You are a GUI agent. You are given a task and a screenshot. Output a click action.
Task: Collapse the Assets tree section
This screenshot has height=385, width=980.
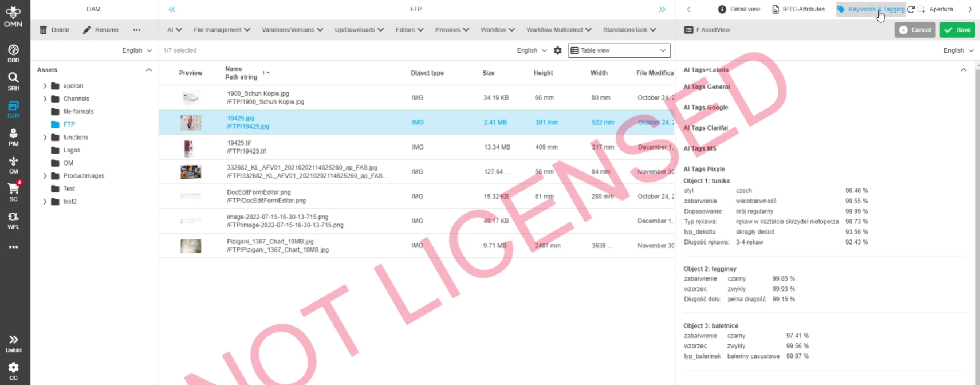149,70
